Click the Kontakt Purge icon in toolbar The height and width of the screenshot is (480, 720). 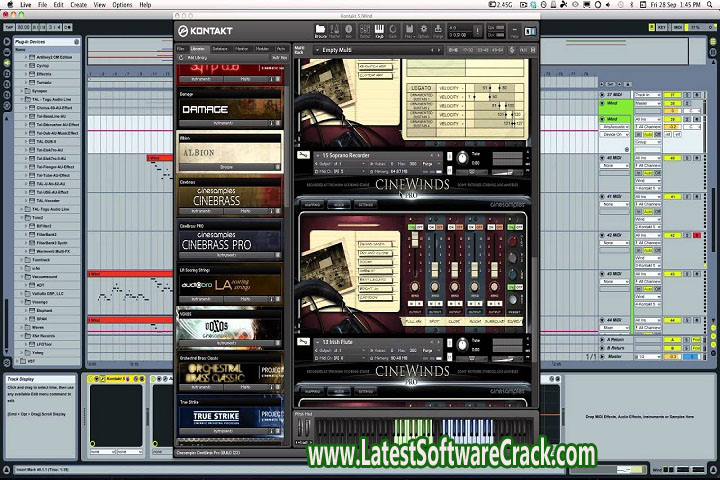pyautogui.click(x=438, y=31)
